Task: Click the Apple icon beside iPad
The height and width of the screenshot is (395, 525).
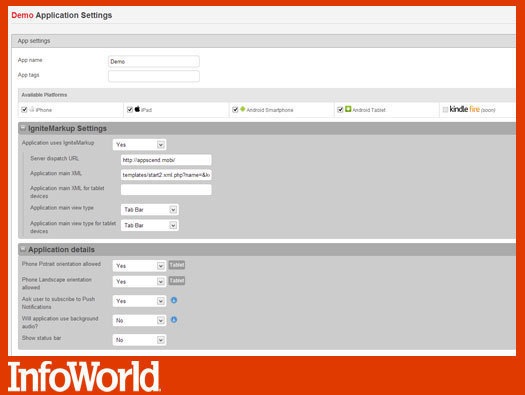Action: coord(137,109)
